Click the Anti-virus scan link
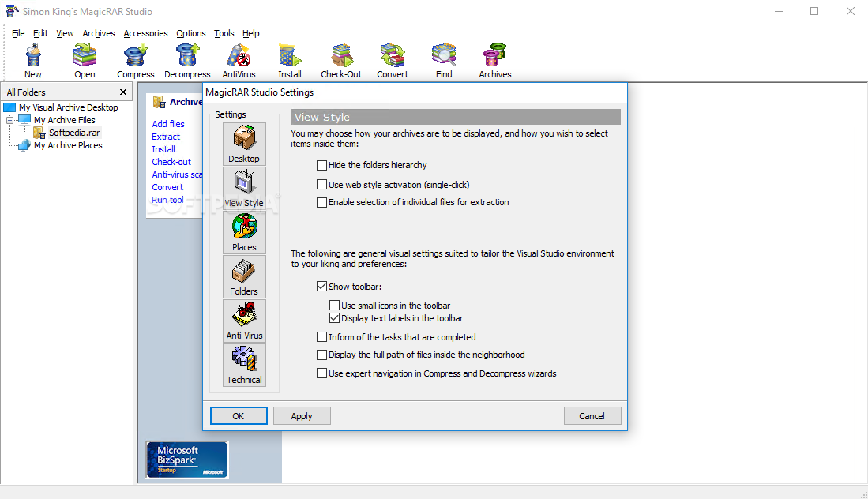Viewport: 868px width, 499px height. click(x=177, y=174)
